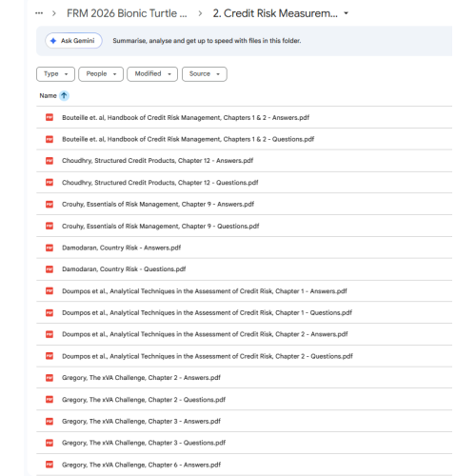Click the Ask Gemini button
476x476 pixels.
(73, 41)
